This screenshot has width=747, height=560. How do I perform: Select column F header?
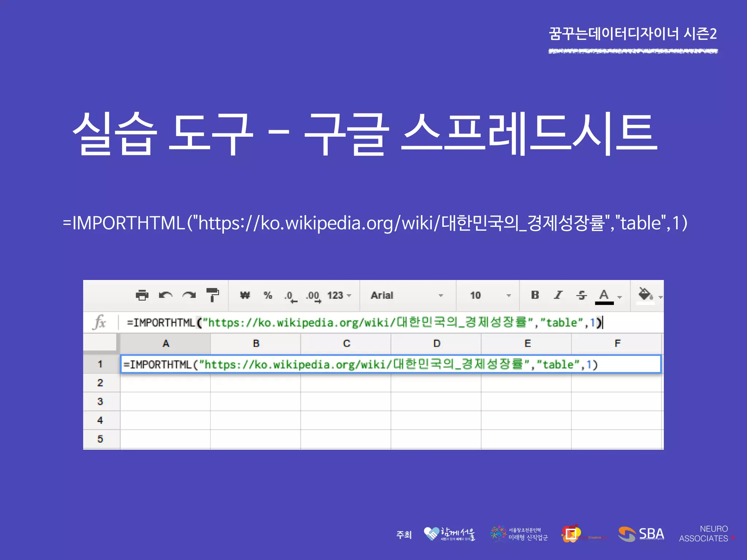[617, 343]
